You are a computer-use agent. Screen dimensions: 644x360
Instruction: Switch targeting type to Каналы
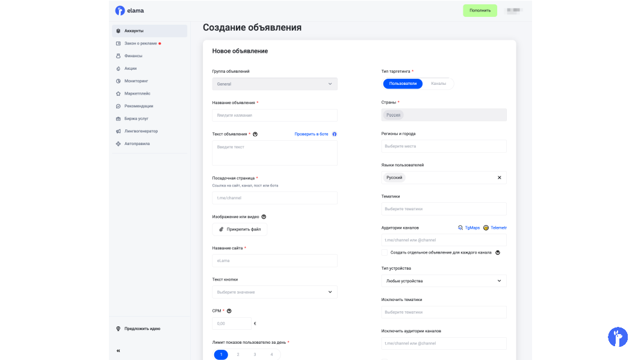(x=438, y=84)
